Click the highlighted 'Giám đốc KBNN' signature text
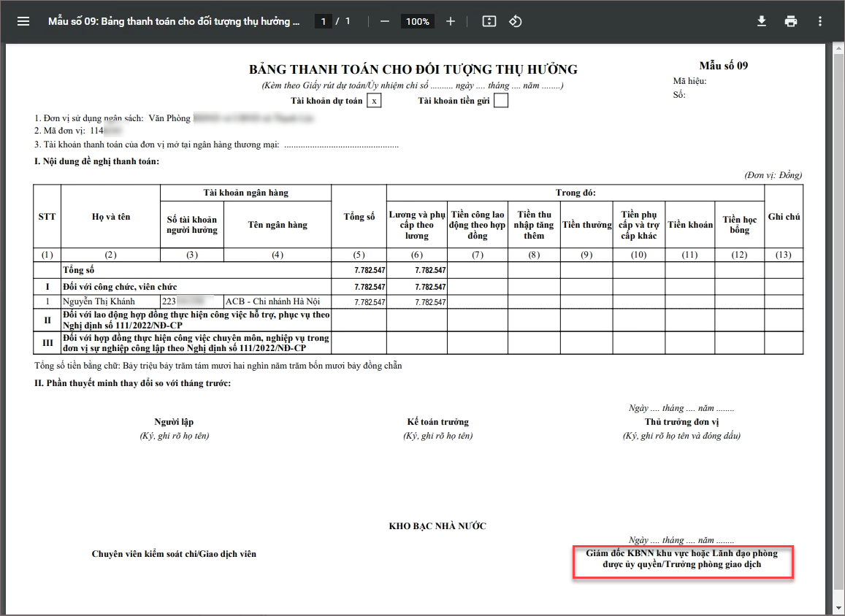The image size is (845, 616). 681,559
